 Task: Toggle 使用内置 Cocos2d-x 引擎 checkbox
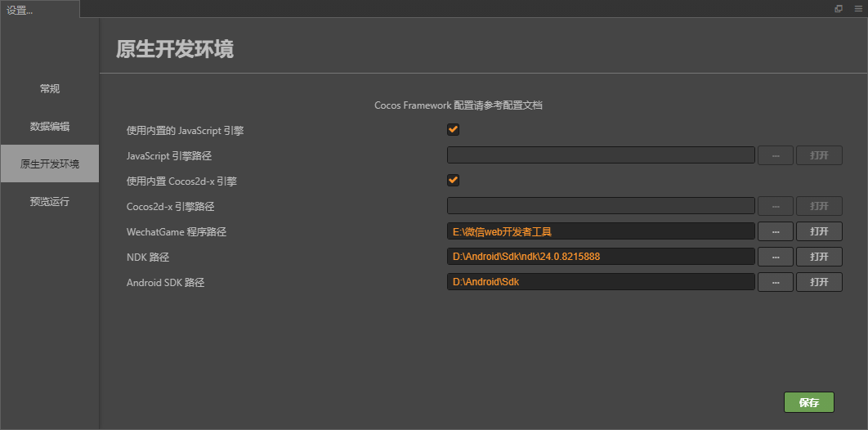coord(453,180)
